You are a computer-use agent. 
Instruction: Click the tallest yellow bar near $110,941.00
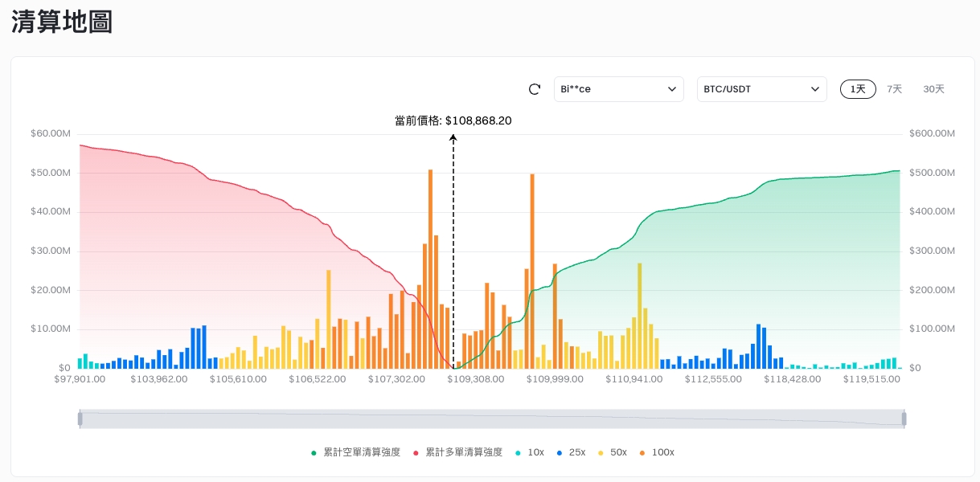click(x=640, y=315)
